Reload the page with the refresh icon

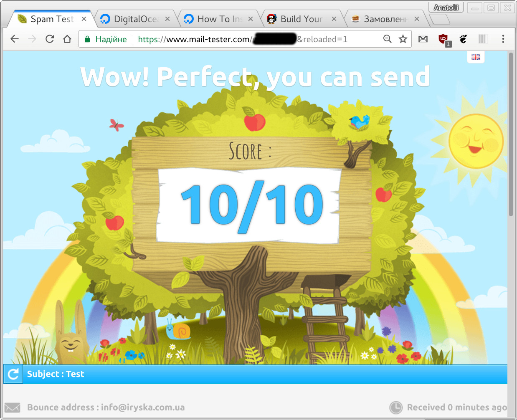point(50,39)
